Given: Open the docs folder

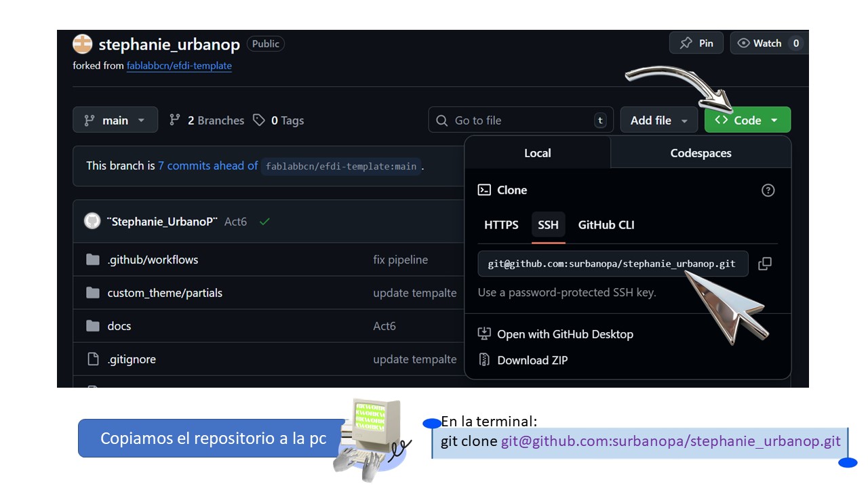Looking at the screenshot, I should coord(119,326).
